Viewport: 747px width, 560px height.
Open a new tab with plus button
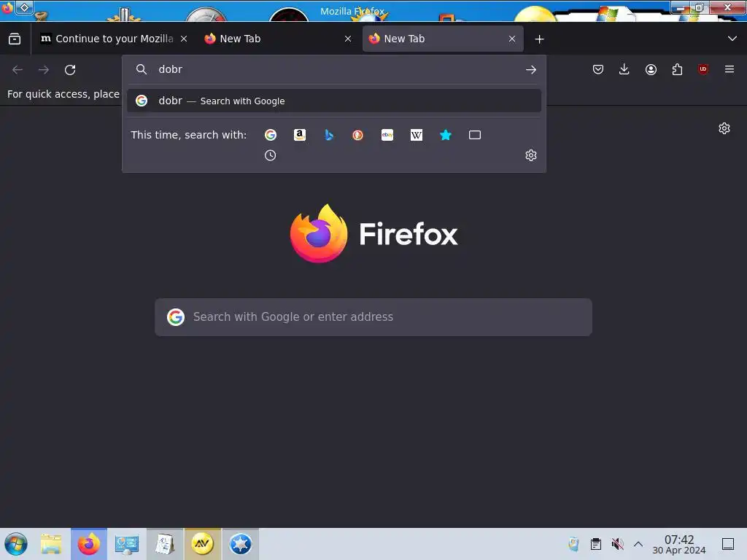coord(539,39)
